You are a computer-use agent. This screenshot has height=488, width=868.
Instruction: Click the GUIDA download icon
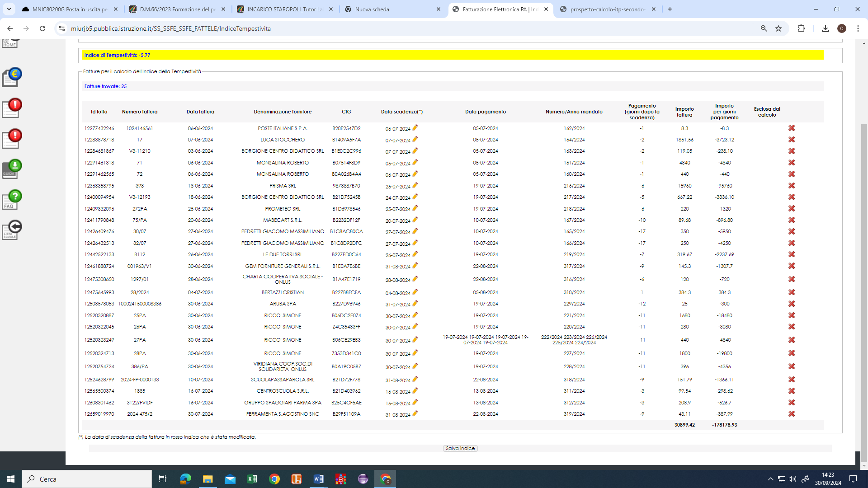click(12, 169)
